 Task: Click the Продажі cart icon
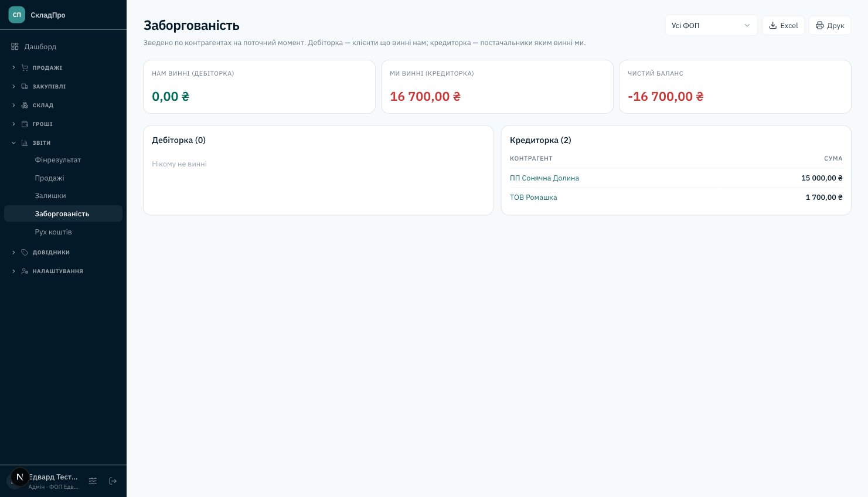pyautogui.click(x=25, y=67)
